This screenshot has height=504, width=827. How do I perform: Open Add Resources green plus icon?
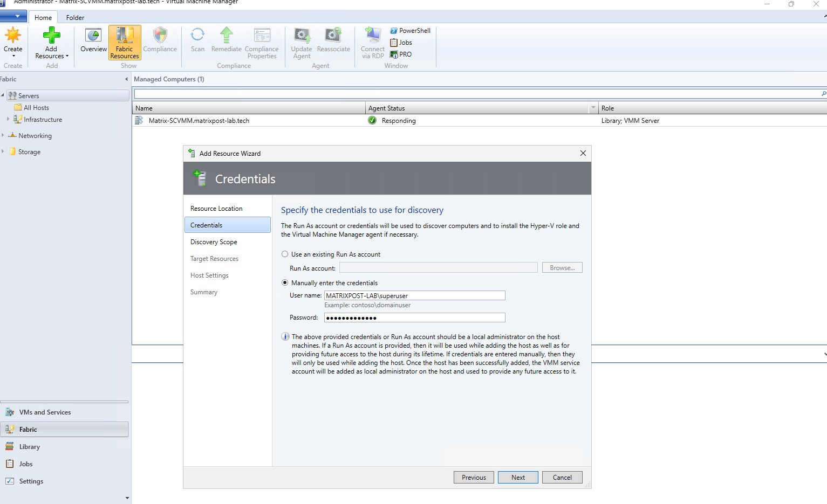click(x=51, y=36)
